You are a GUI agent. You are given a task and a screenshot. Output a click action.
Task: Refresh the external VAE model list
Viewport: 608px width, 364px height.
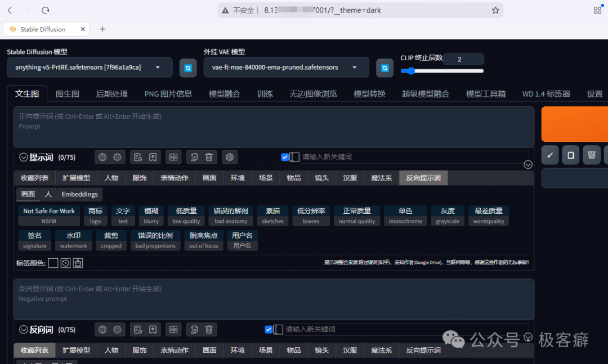click(x=385, y=68)
